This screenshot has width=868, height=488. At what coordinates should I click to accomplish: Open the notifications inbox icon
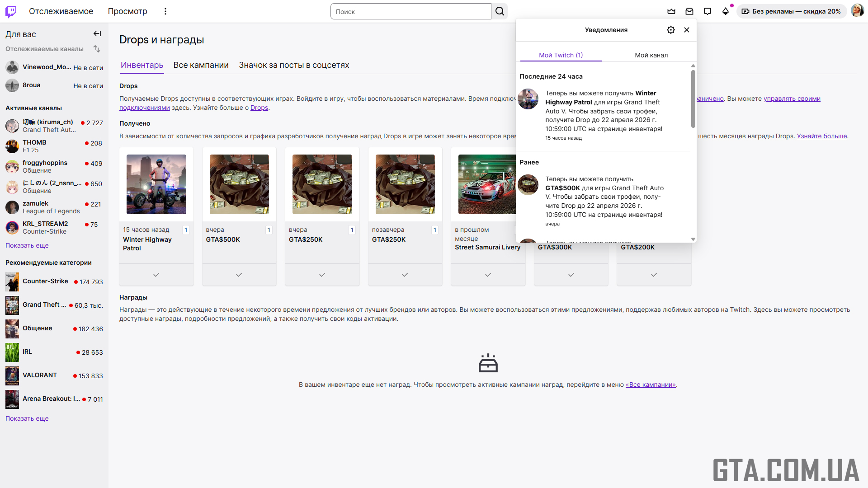click(689, 11)
